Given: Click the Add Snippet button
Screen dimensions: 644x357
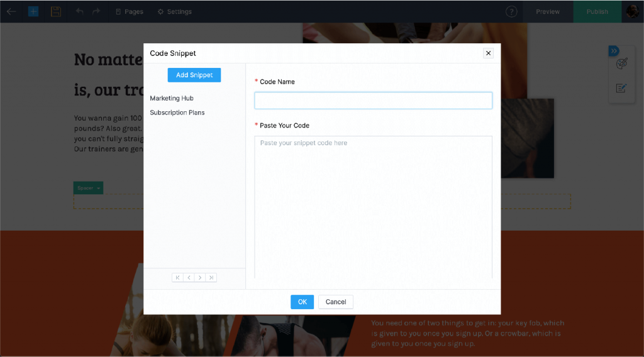Looking at the screenshot, I should [x=194, y=75].
